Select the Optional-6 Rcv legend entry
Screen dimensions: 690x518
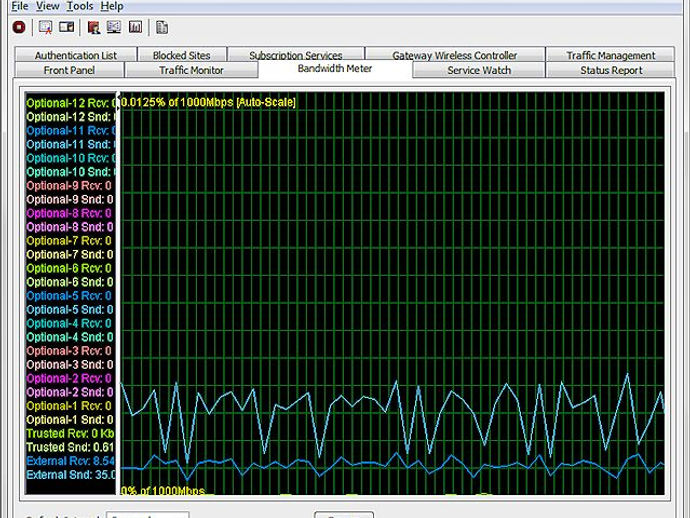(69, 268)
